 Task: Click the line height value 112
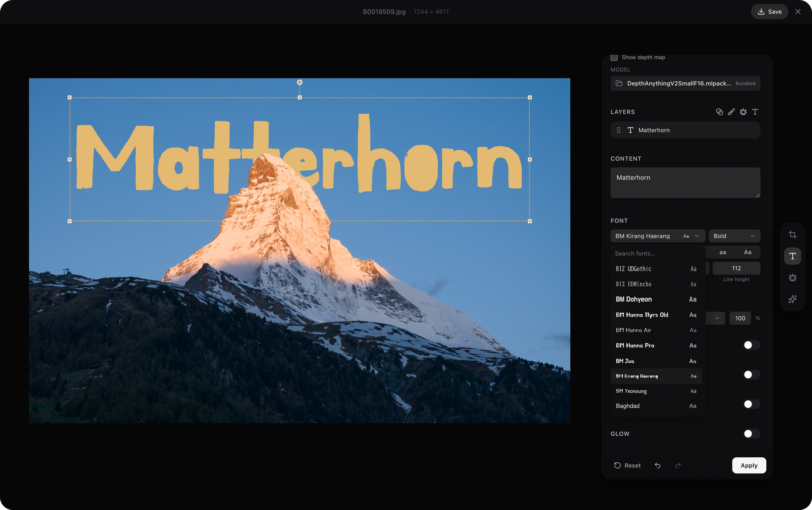tap(736, 268)
